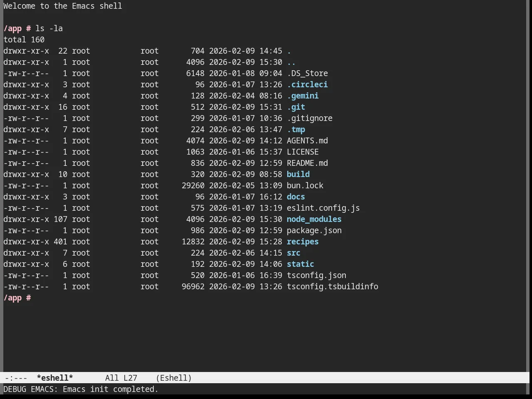
Task: Click the '..' parent directory entry
Action: (291, 62)
